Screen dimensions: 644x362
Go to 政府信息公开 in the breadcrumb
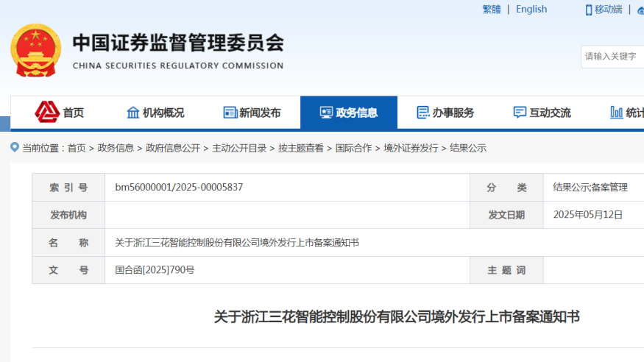pyautogui.click(x=173, y=148)
